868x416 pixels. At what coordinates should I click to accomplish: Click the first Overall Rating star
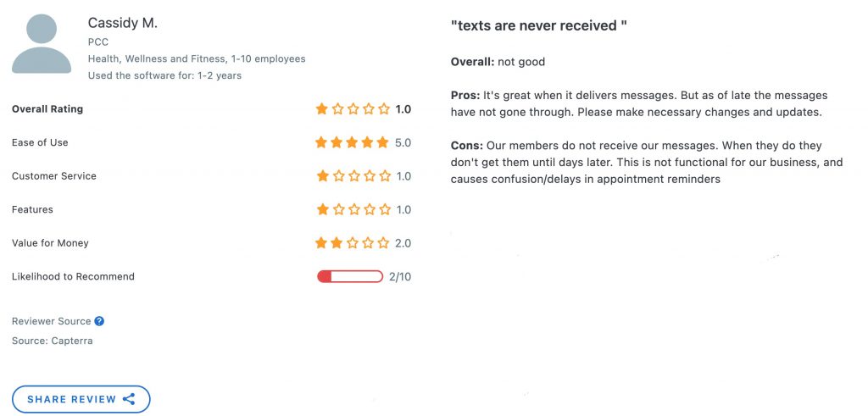click(321, 109)
